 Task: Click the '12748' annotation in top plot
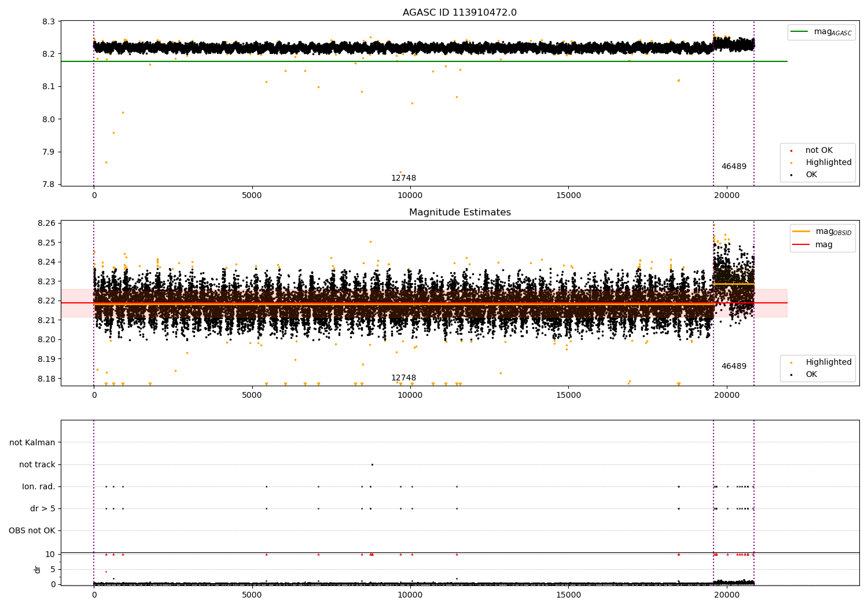pyautogui.click(x=403, y=178)
